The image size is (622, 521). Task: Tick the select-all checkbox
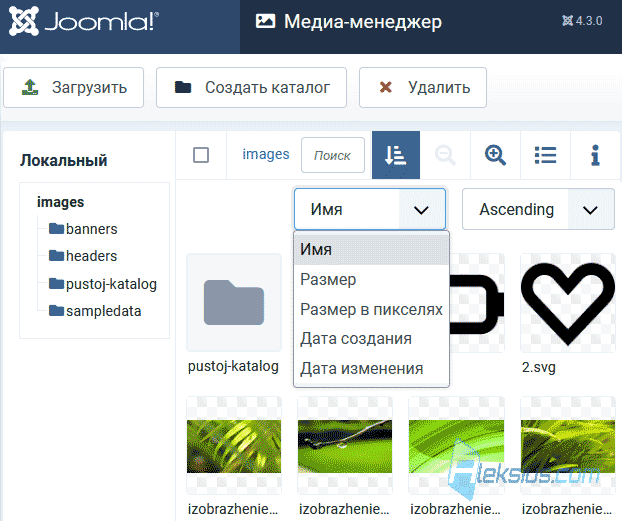pos(201,155)
